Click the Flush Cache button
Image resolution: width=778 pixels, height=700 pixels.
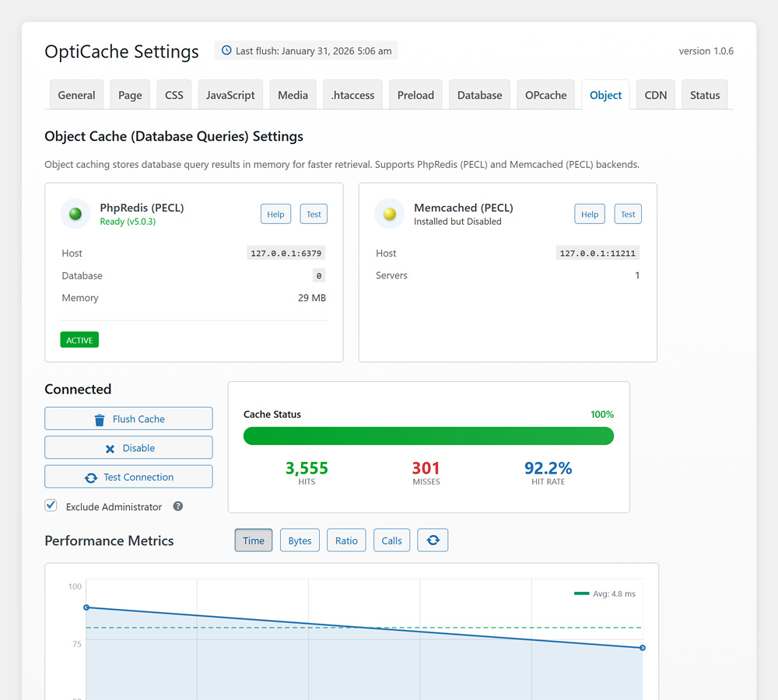(128, 418)
